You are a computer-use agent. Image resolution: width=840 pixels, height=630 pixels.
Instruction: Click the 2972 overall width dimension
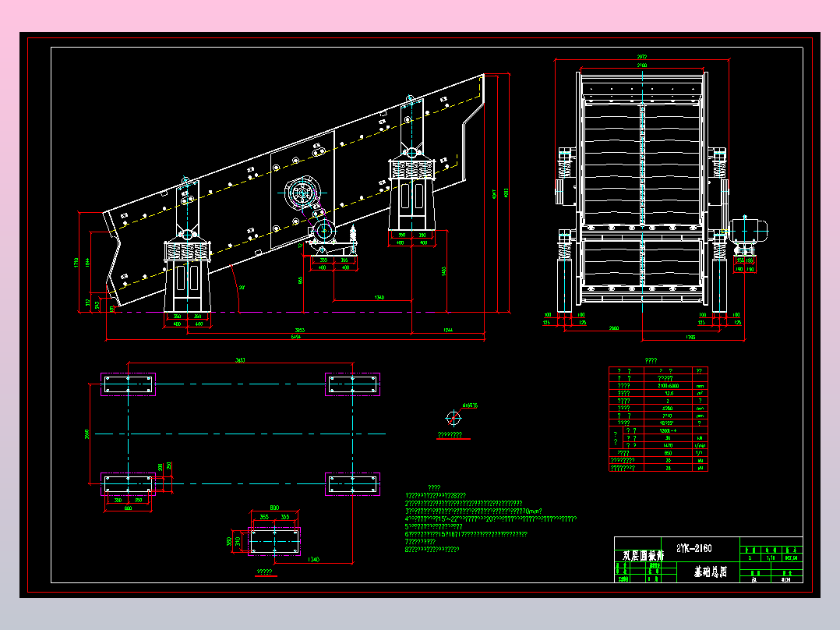pos(642,56)
